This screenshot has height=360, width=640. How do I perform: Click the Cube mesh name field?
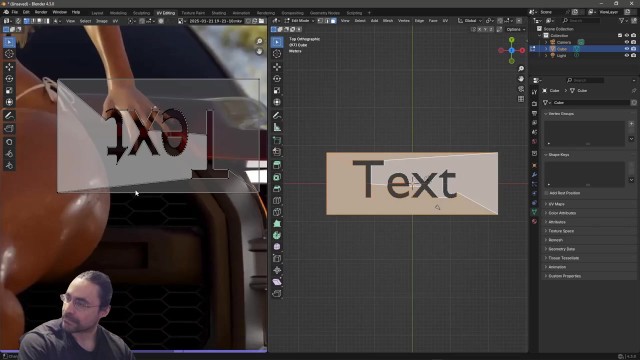(591, 102)
